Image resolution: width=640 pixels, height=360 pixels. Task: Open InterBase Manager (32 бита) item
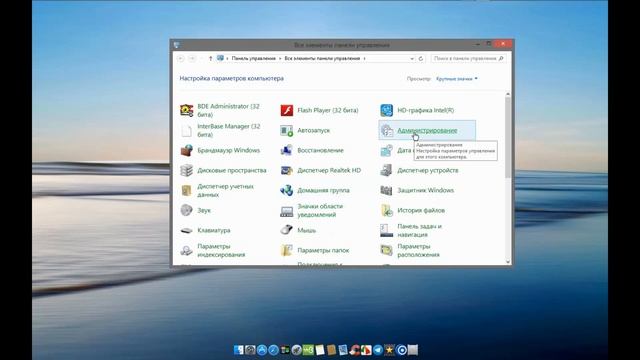(x=220, y=130)
